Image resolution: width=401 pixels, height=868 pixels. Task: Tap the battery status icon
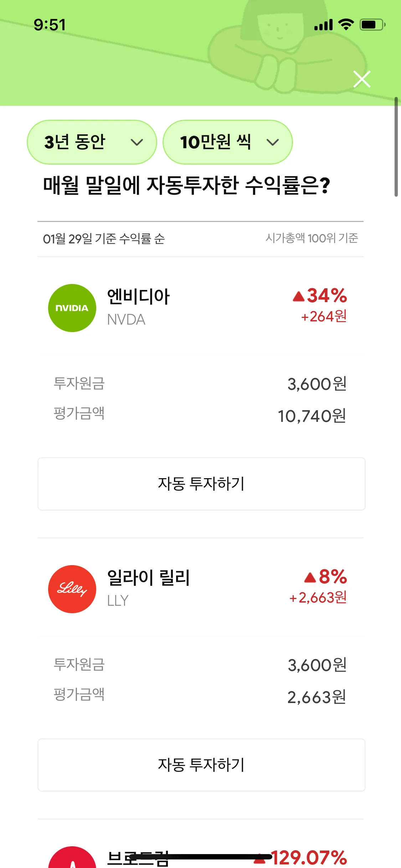tap(372, 25)
